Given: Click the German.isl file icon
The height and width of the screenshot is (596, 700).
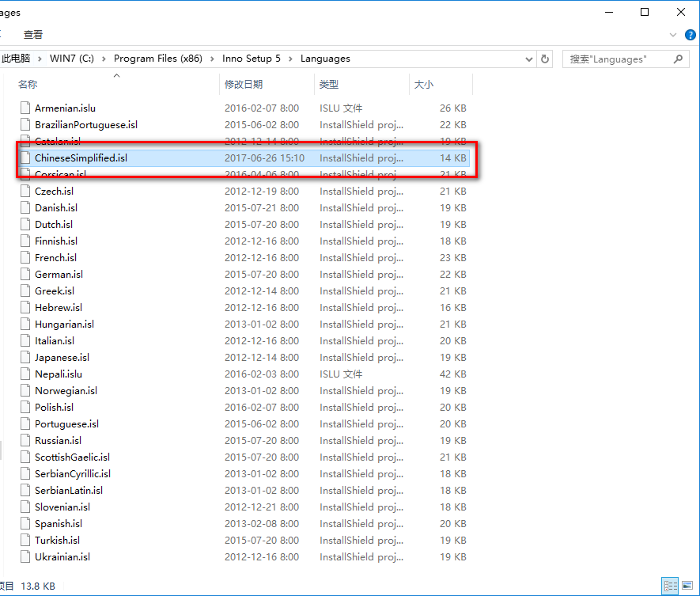Looking at the screenshot, I should coord(25,274).
